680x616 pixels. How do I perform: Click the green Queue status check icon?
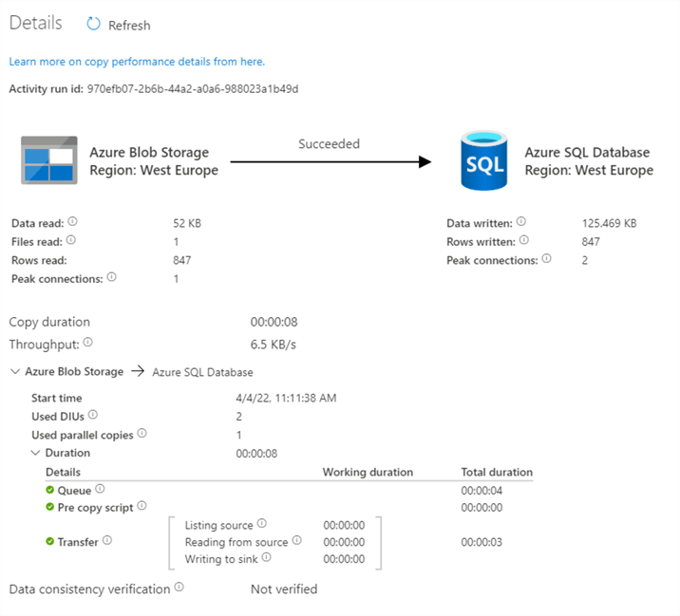[x=50, y=490]
